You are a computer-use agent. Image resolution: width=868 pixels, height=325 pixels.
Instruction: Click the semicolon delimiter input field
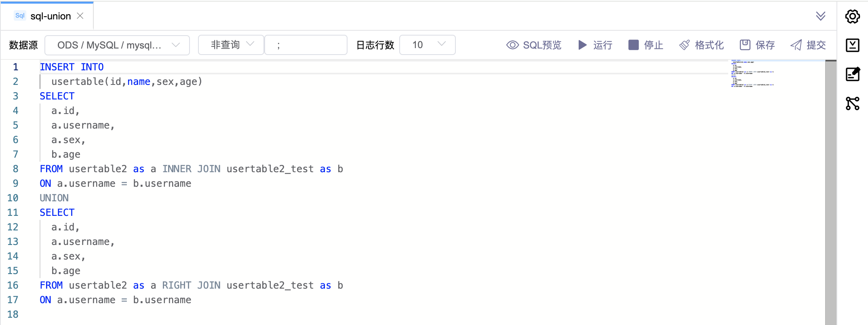coord(306,45)
